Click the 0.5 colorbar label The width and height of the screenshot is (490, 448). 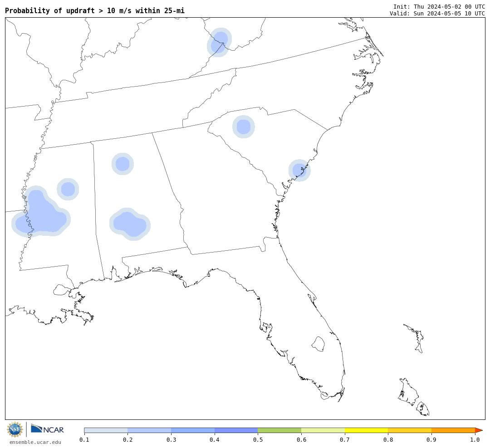258,440
